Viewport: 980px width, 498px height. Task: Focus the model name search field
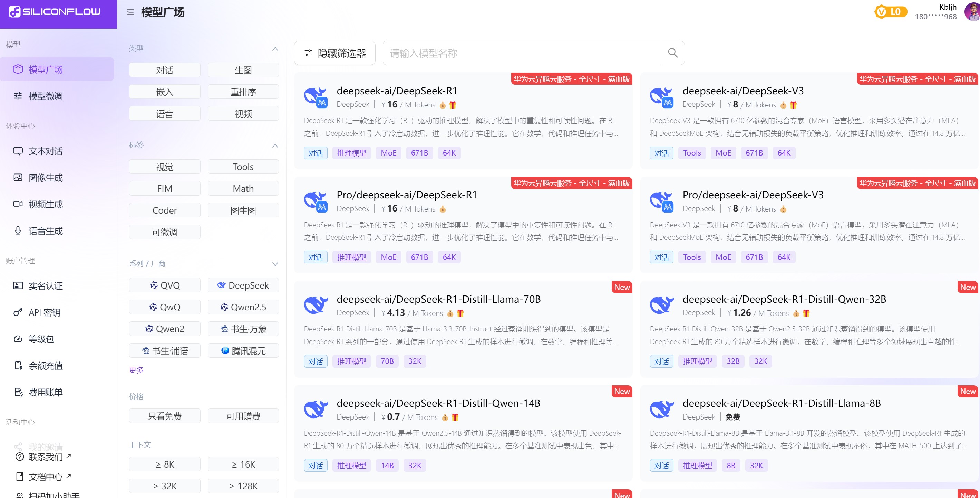[x=521, y=53]
